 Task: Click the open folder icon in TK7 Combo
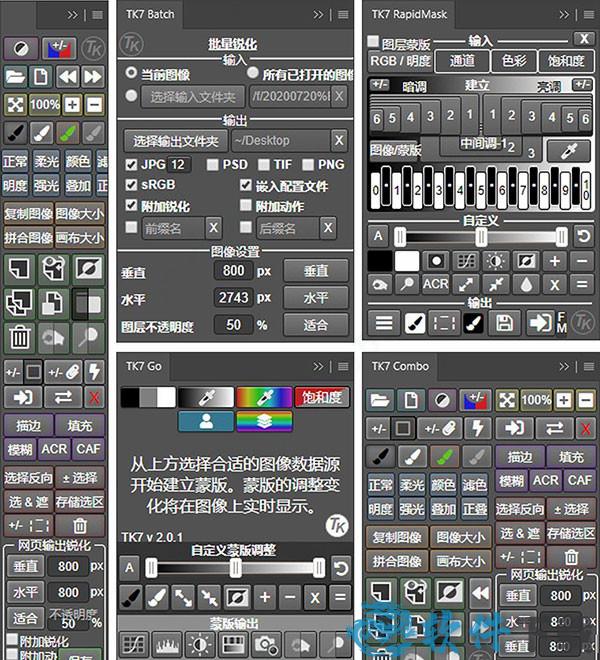[x=380, y=400]
